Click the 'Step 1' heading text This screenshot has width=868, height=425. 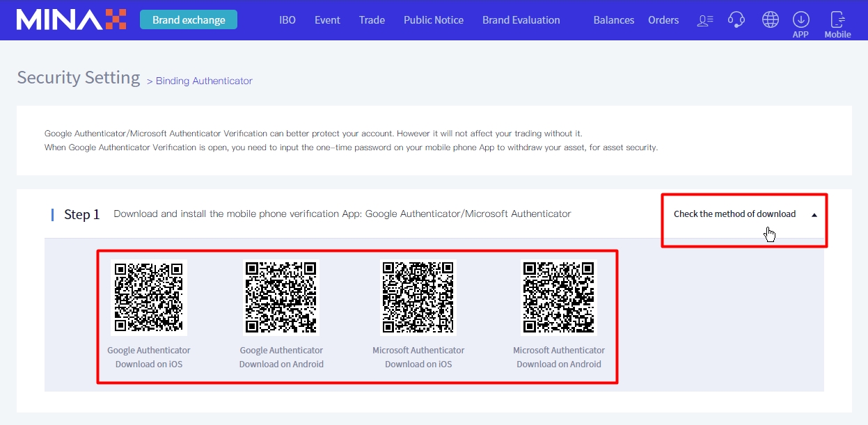click(x=82, y=214)
